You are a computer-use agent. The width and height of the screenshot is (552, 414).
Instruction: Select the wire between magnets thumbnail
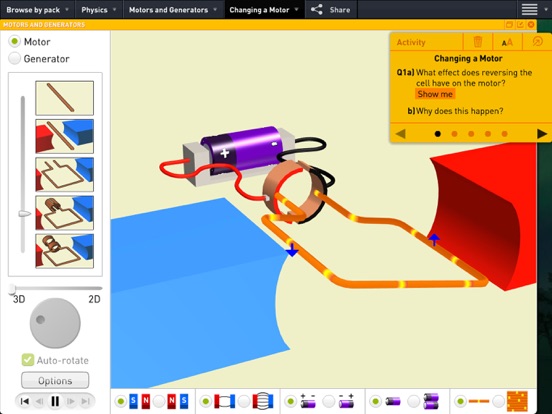64,136
